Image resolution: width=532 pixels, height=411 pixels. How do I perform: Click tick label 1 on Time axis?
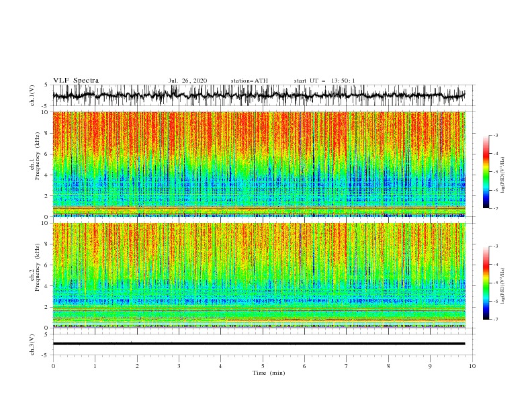[95, 366]
